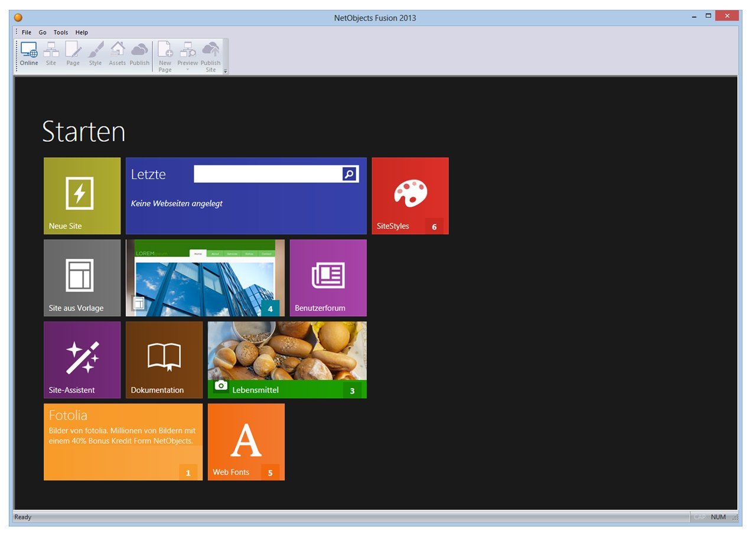The height and width of the screenshot is (540, 756).
Task: Open the Go menu
Action: 43,32
